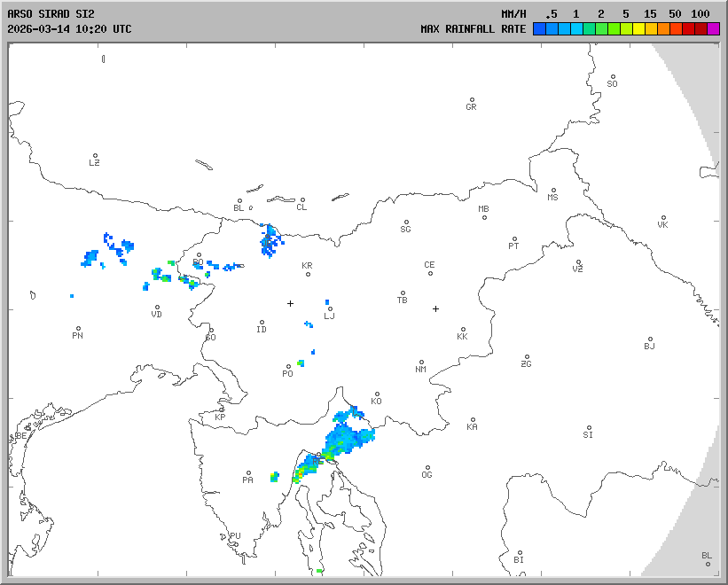Click the MAX RAINFALL RATE label
The image size is (728, 585).
coord(473,29)
